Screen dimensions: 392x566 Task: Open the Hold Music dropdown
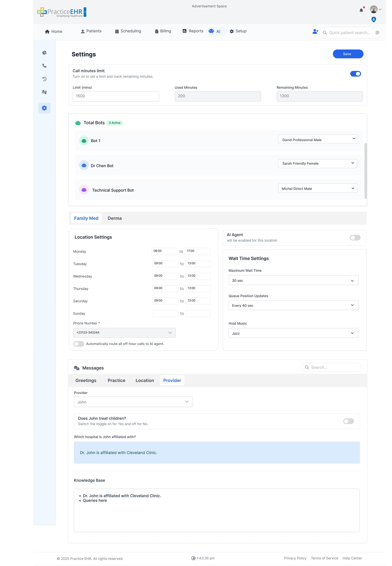click(x=293, y=333)
